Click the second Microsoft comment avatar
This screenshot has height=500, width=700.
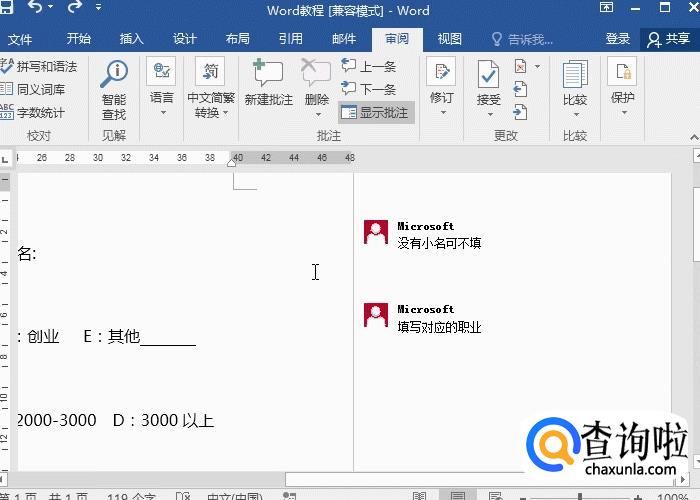(375, 315)
